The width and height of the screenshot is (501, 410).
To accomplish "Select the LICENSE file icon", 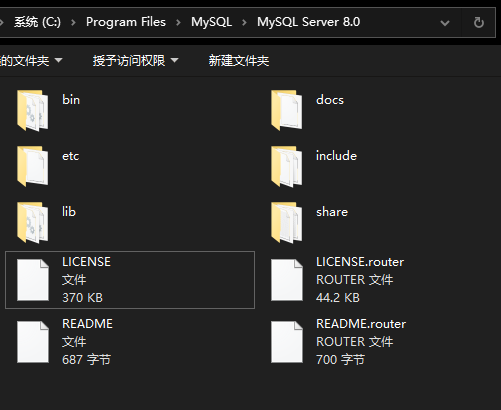I will 33,280.
